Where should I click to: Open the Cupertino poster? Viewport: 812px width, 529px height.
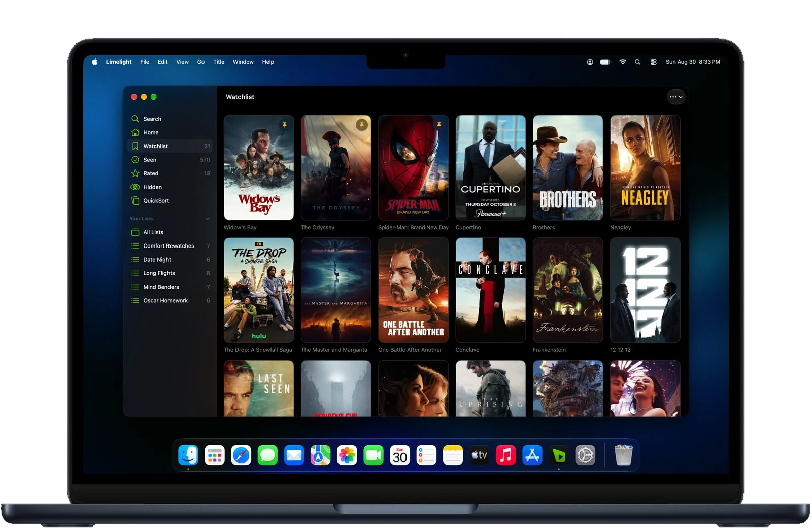(x=490, y=167)
